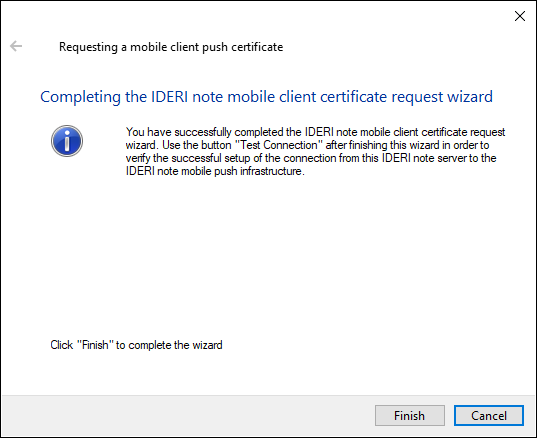The width and height of the screenshot is (537, 438).
Task: Click the back arrow icon
Action: pyautogui.click(x=16, y=46)
